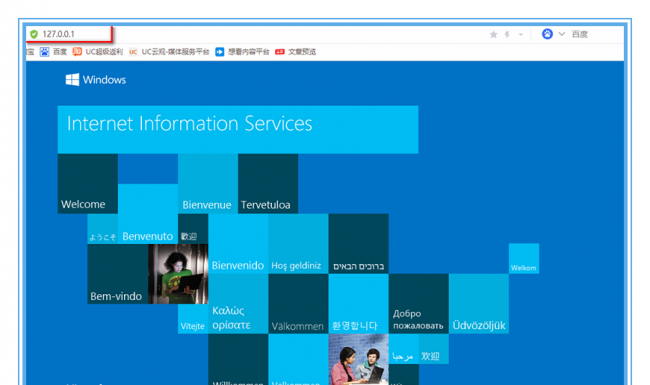Click the Tervetuloa tile
The image size is (650, 385).
[268, 184]
